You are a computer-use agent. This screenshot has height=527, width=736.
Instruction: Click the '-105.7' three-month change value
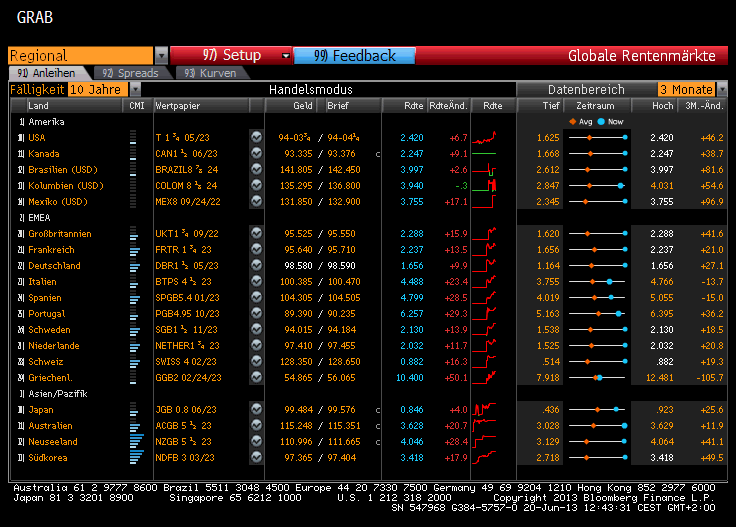coord(710,377)
